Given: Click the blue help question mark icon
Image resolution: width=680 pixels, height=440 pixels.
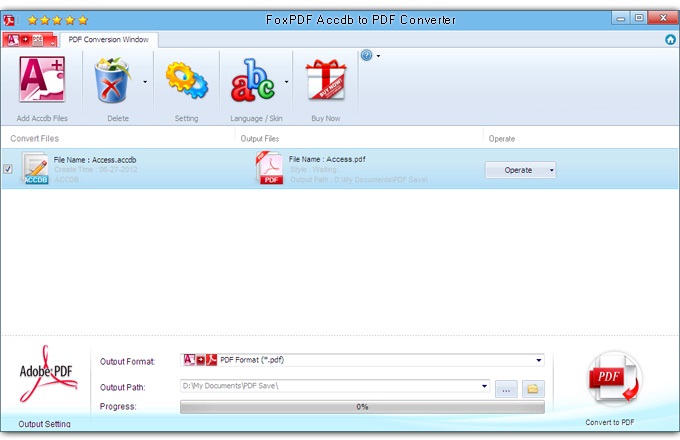Looking at the screenshot, I should coord(366,55).
